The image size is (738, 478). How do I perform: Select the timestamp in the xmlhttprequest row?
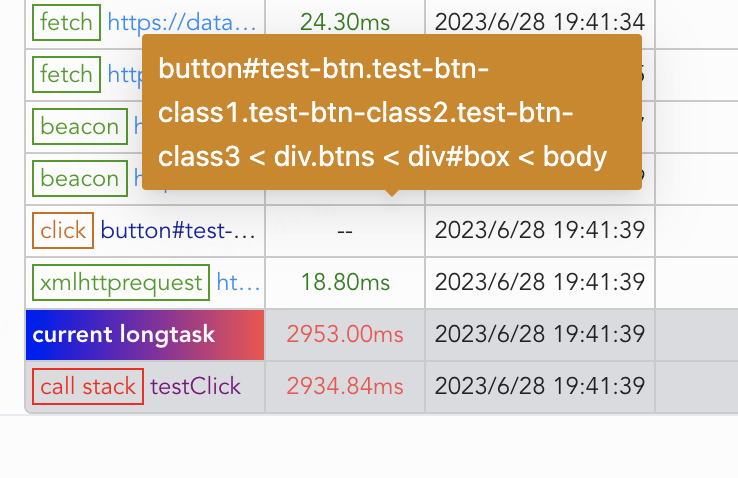540,282
